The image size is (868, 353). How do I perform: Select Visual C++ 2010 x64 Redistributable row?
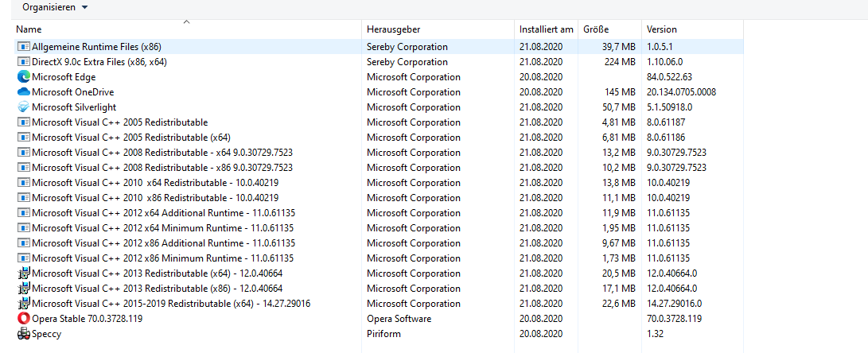[155, 183]
